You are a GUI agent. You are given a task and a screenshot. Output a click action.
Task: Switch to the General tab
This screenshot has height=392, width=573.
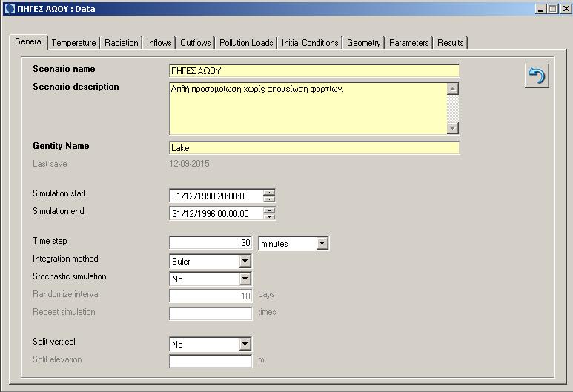tap(29, 41)
